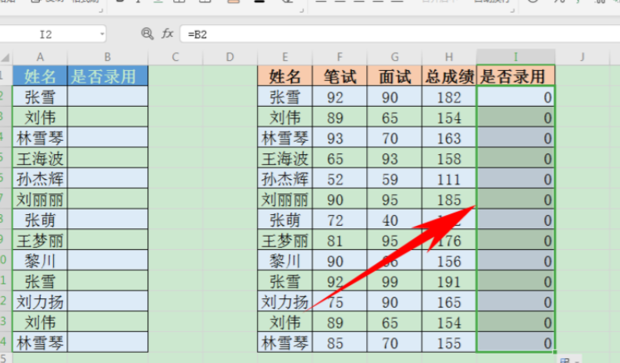Click the 0 cell in the row totaling 191
Viewport: 620px width, 363px height.
[x=516, y=282]
